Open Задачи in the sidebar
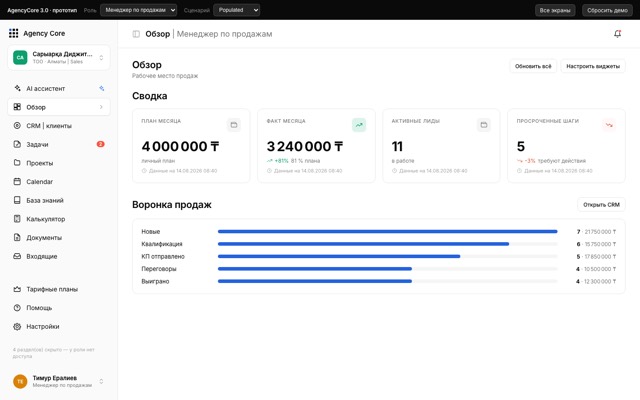 (x=59, y=144)
